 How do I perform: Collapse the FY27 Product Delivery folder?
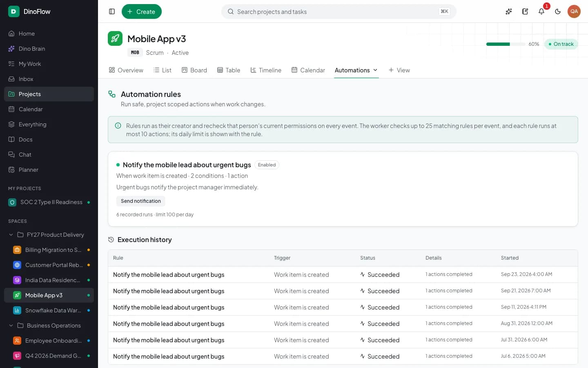click(x=11, y=235)
